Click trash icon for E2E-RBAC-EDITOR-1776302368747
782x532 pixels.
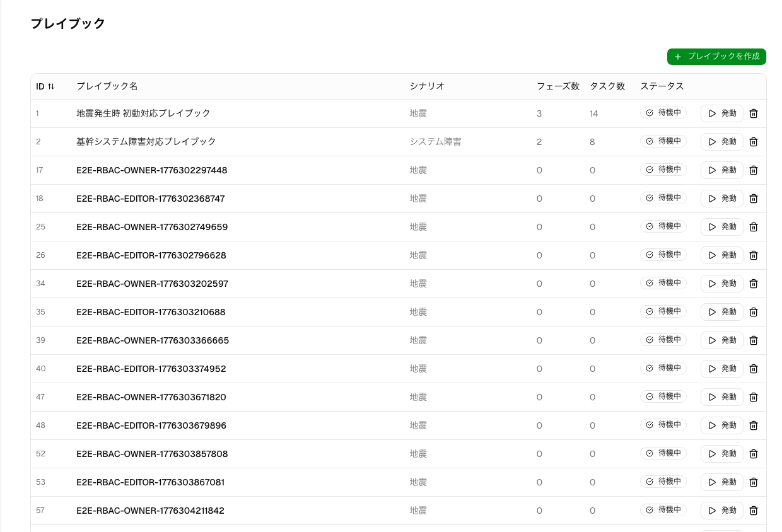click(x=754, y=199)
